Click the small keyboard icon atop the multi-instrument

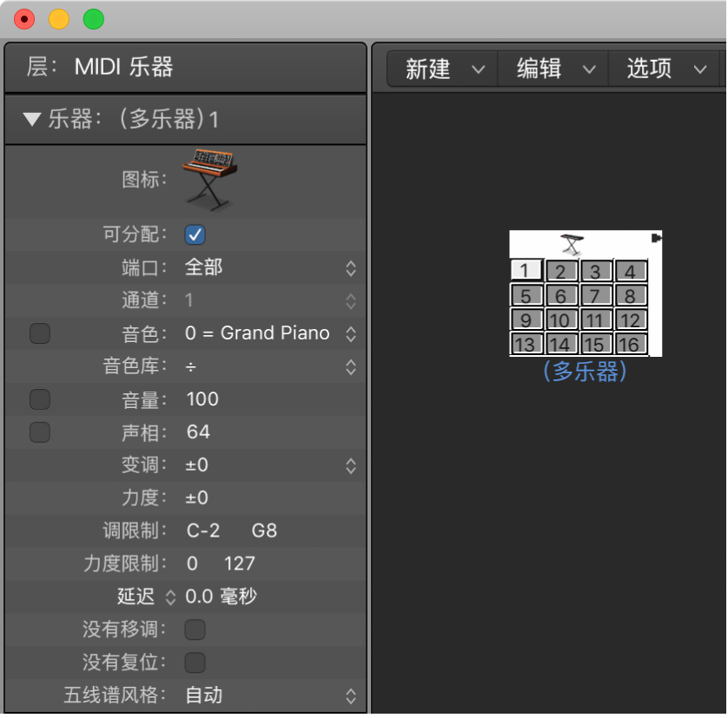(572, 244)
